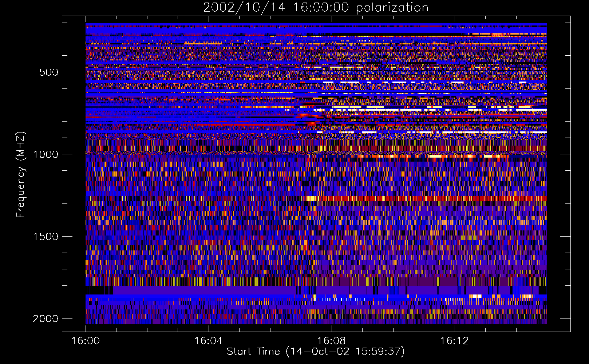Click the 2000 frequency tick label
Viewport: 589px width, 364px height.
point(46,319)
